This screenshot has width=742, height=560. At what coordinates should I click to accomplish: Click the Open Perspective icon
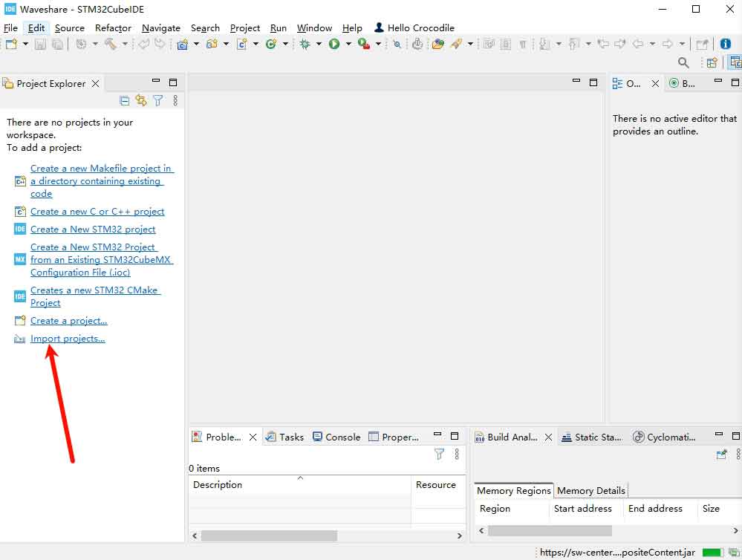[712, 63]
